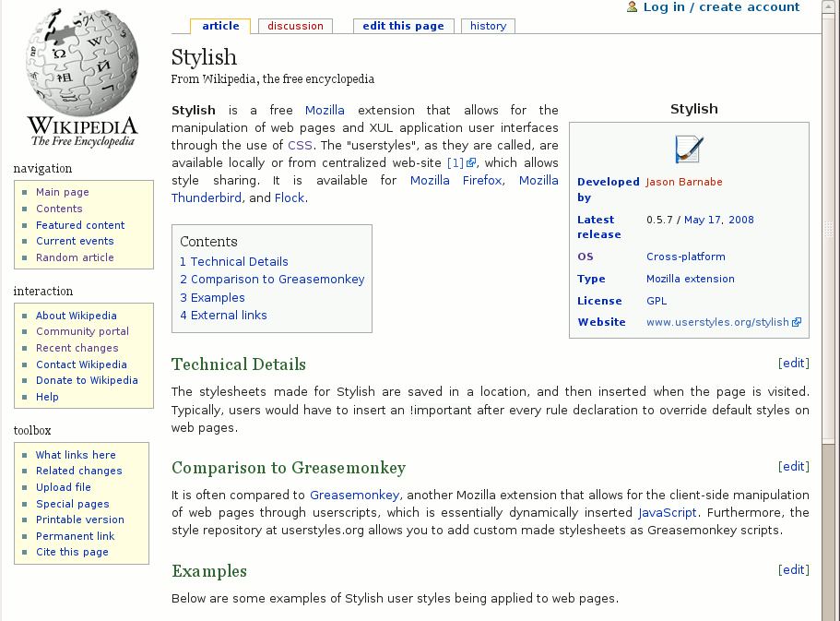Screen dimensions: 840x621
Task: Open Jason Barnabe link in infobox
Action: pos(684,182)
